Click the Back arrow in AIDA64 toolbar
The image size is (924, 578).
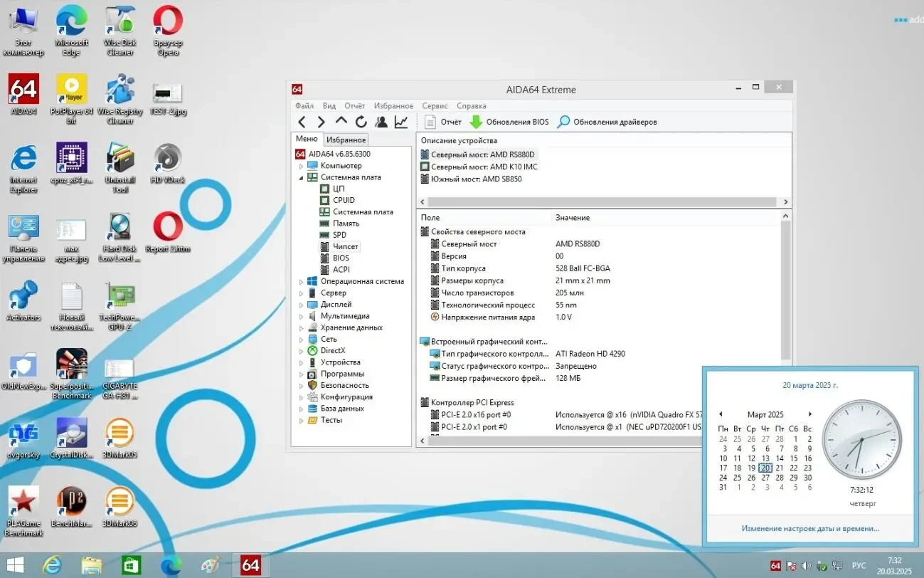point(302,122)
